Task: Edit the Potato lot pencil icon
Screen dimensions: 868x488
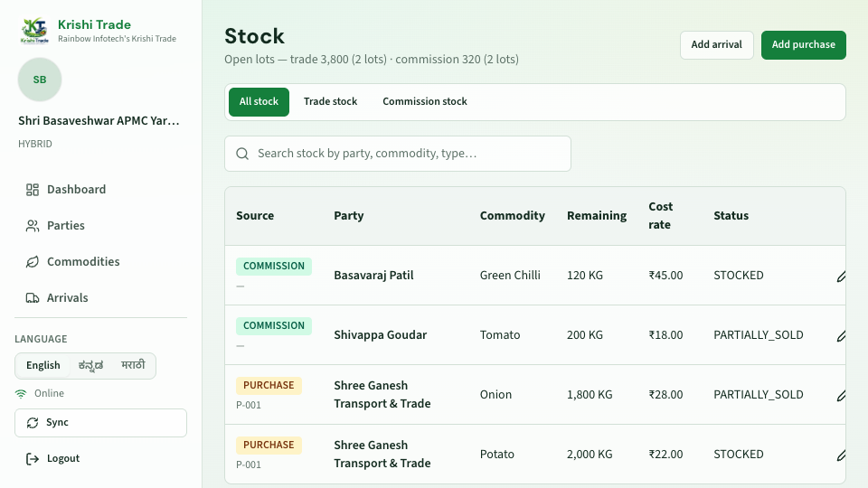Action: [841, 455]
